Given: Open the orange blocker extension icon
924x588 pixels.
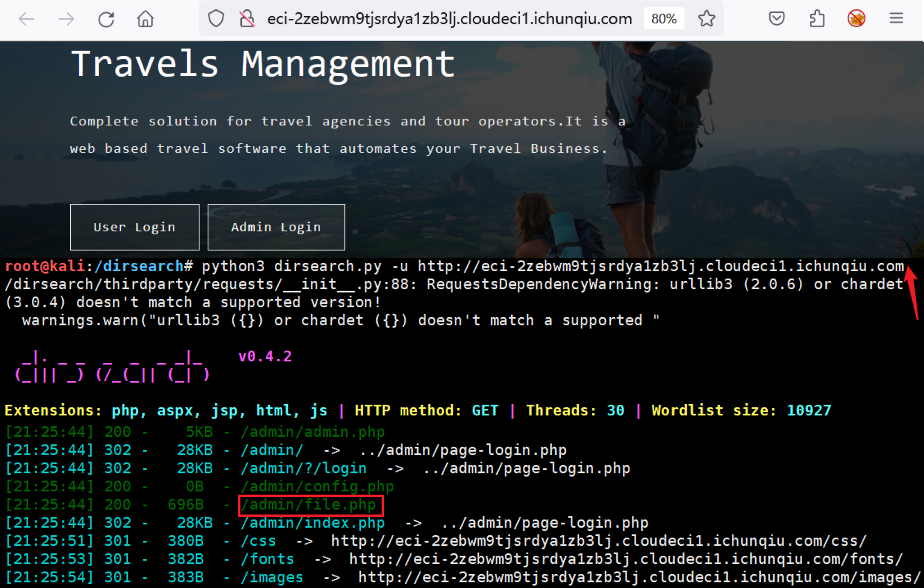Looking at the screenshot, I should [x=856, y=19].
